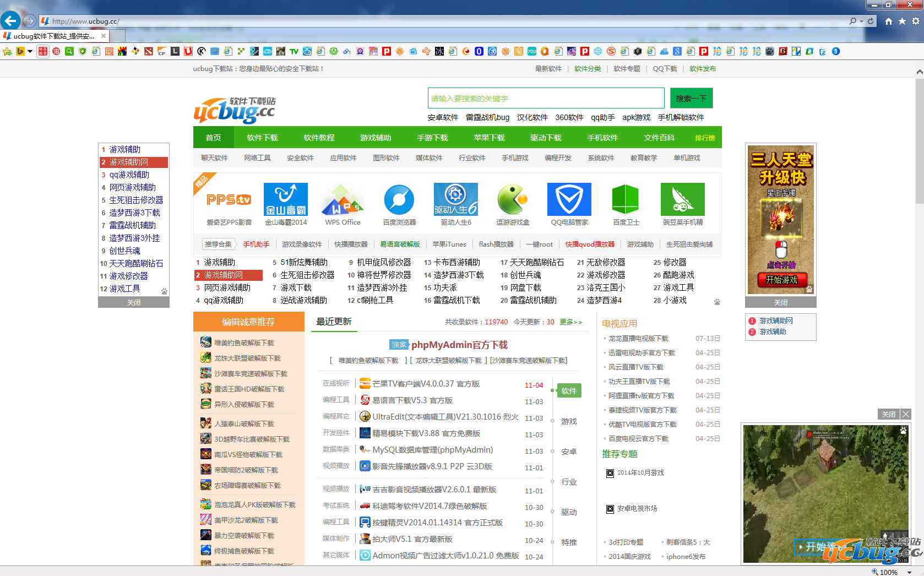Click the ucbug.cc site logo
The width and height of the screenshot is (924, 576).
pyautogui.click(x=235, y=110)
